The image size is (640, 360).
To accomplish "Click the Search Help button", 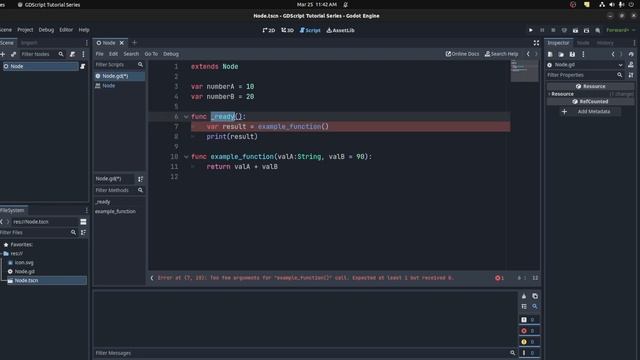I will tap(501, 54).
